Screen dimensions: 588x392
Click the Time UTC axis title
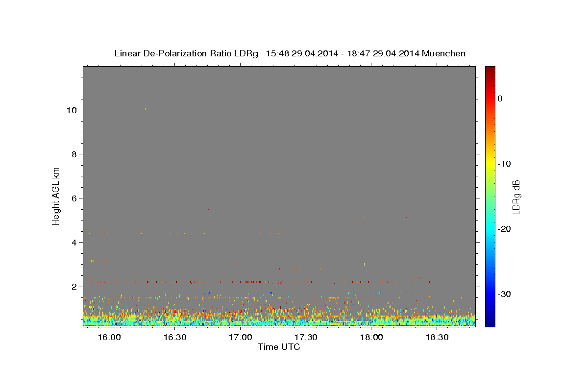[x=279, y=347]
